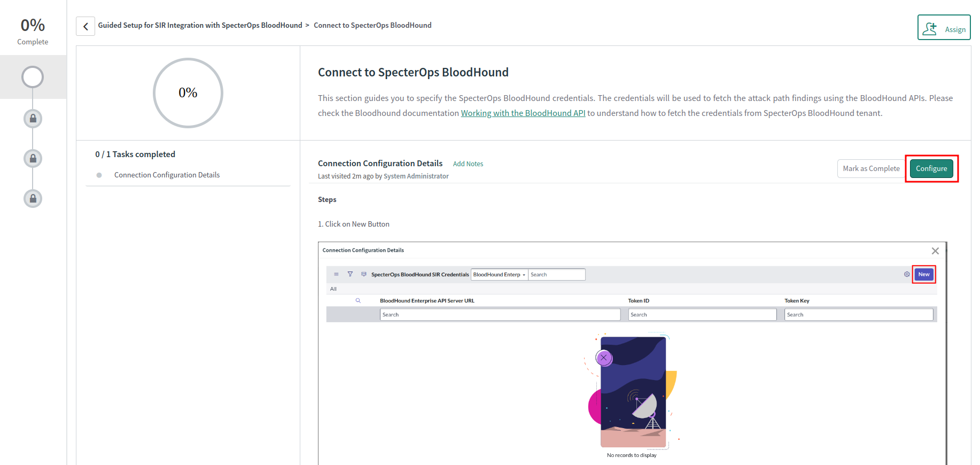Click the 0% progress ring in the panel
980x465 pixels.
(188, 93)
